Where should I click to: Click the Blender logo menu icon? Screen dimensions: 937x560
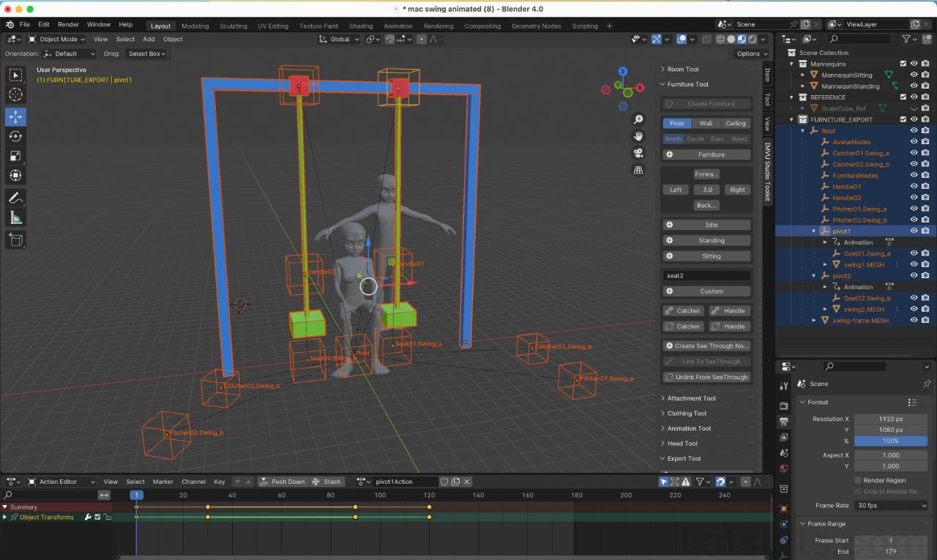pyautogui.click(x=10, y=24)
